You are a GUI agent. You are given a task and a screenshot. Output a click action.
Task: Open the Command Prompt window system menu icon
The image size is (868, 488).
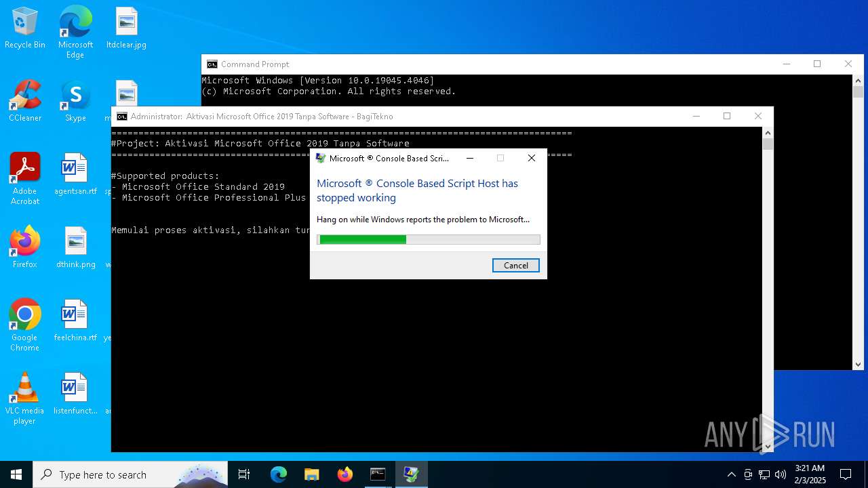pyautogui.click(x=212, y=64)
